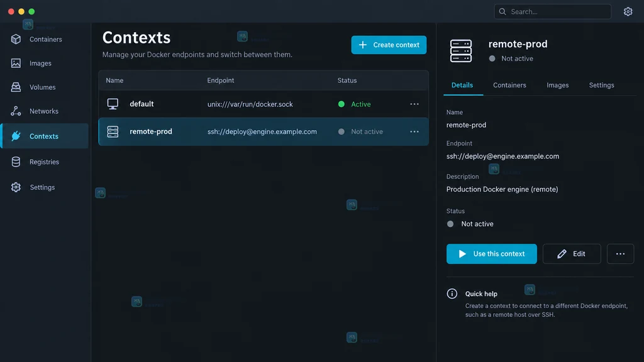Image resolution: width=644 pixels, height=362 pixels.
Task: Click the monitor icon of default context
Action: 113,104
